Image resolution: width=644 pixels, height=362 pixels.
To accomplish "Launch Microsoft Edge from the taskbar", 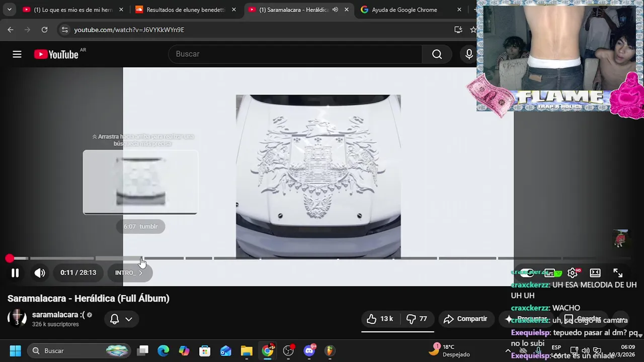I will coord(164,351).
